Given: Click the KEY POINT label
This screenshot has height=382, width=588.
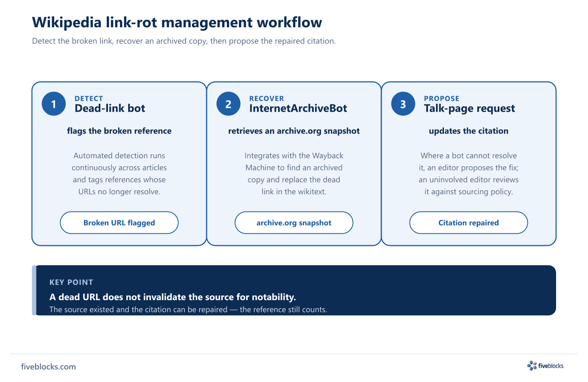Looking at the screenshot, I should [71, 283].
